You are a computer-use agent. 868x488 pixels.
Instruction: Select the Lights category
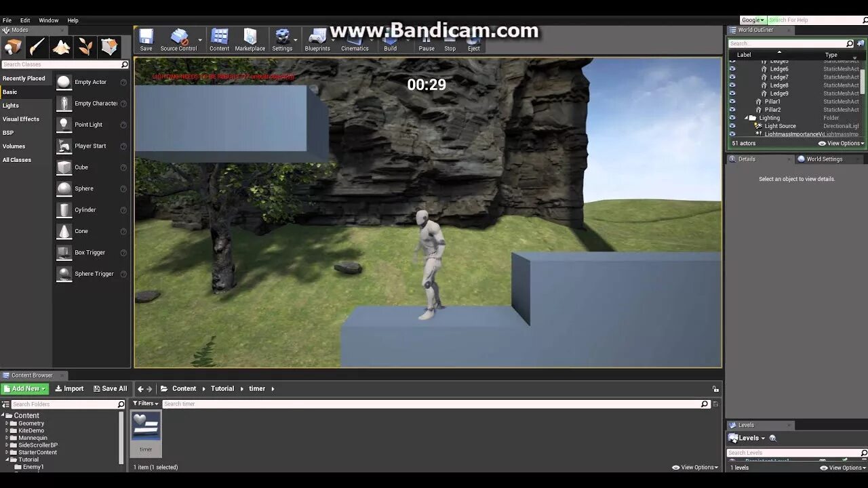pyautogui.click(x=11, y=106)
